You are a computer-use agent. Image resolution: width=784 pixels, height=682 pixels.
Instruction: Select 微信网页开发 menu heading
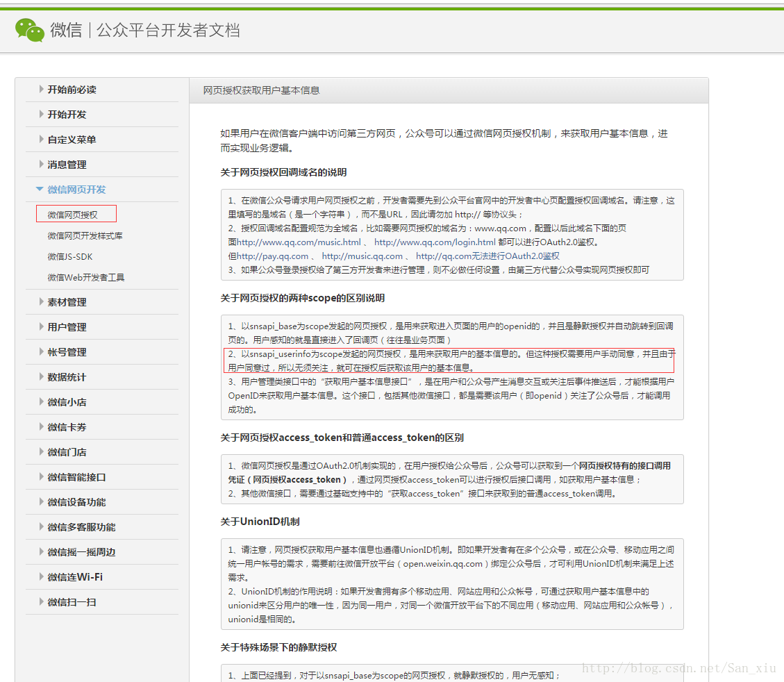click(76, 190)
